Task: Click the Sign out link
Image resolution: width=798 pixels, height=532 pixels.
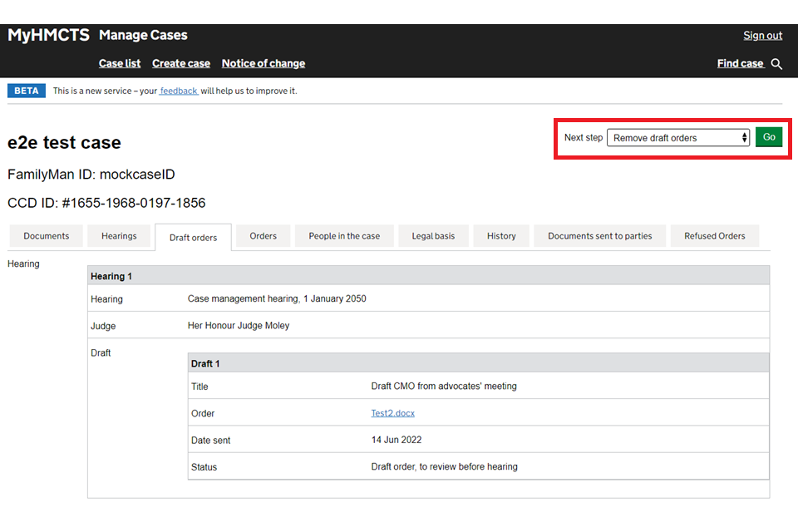Action: pos(762,36)
